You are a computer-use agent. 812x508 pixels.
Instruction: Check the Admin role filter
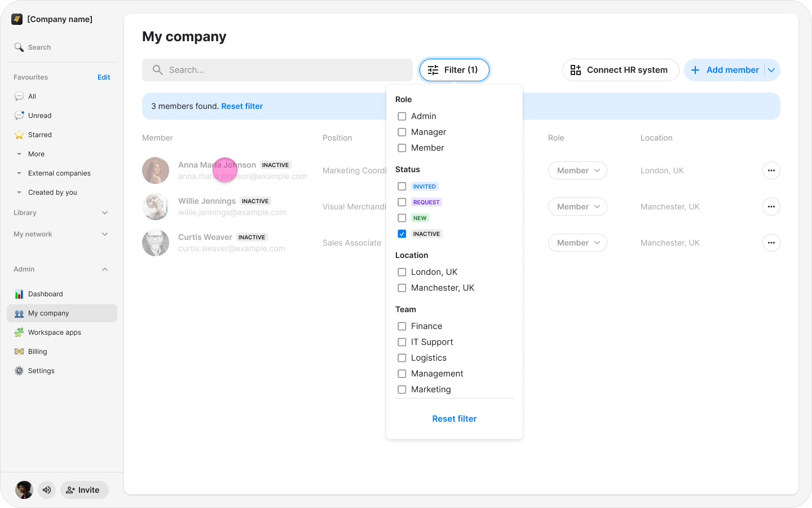tap(402, 116)
